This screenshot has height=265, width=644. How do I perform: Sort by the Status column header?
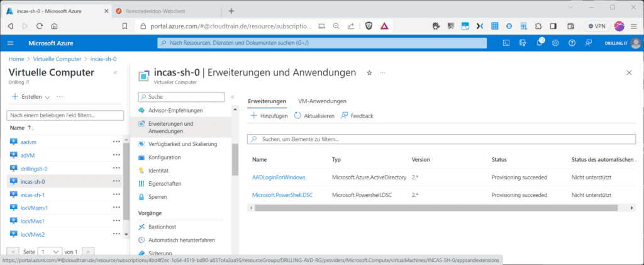pos(499,159)
